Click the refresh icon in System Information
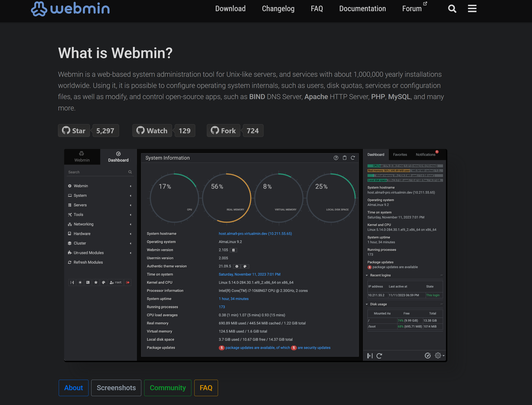Screen dimensions: 532x405 pos(353,158)
